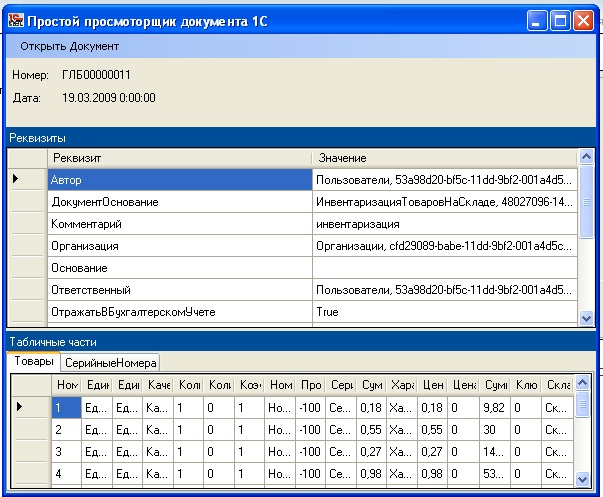This screenshot has width=603, height=497.
Task: Click the row selector arrow of goods row 1
Action: [31, 407]
